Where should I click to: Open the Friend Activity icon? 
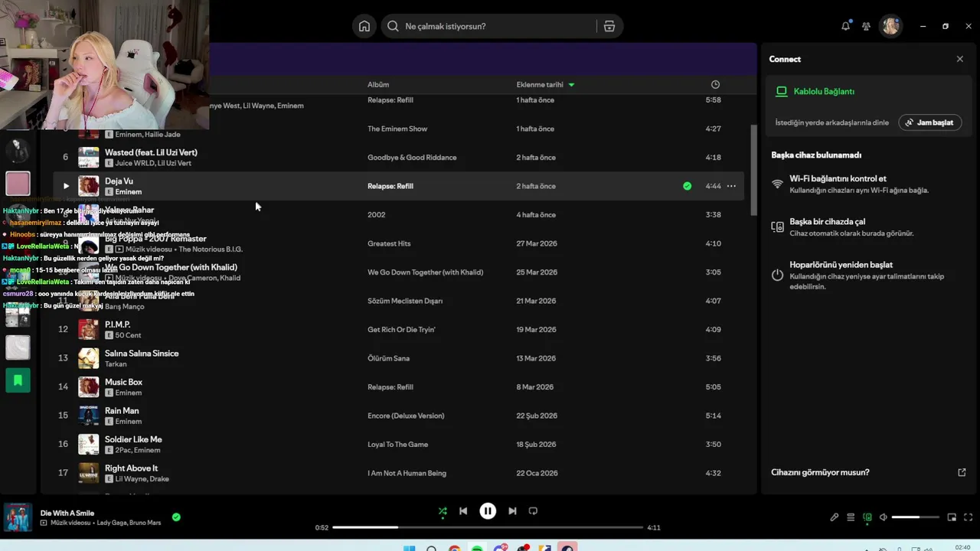(x=866, y=26)
